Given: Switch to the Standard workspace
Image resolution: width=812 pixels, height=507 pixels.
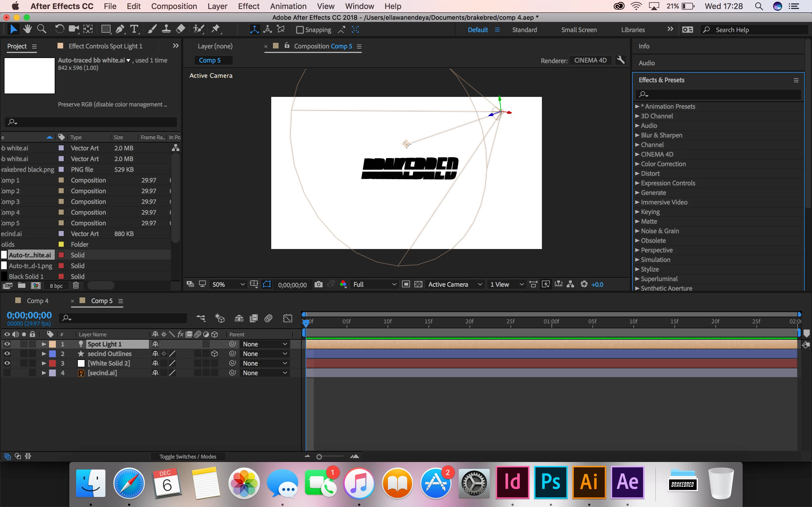Looking at the screenshot, I should [x=524, y=30].
